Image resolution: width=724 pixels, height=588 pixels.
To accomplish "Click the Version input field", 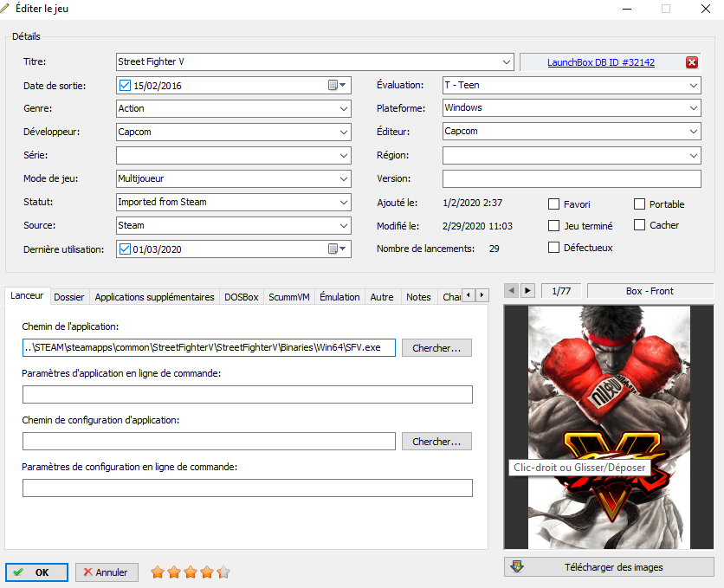I will pos(572,178).
